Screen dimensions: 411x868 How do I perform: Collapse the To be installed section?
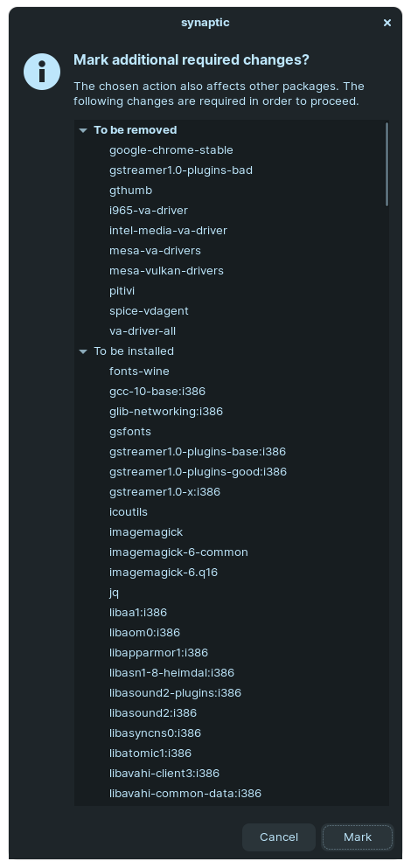point(83,351)
